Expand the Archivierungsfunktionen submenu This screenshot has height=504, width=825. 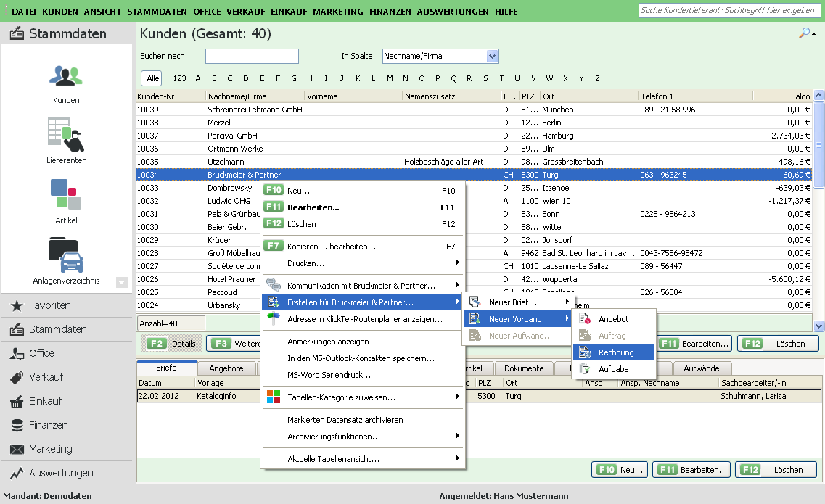[x=333, y=436]
